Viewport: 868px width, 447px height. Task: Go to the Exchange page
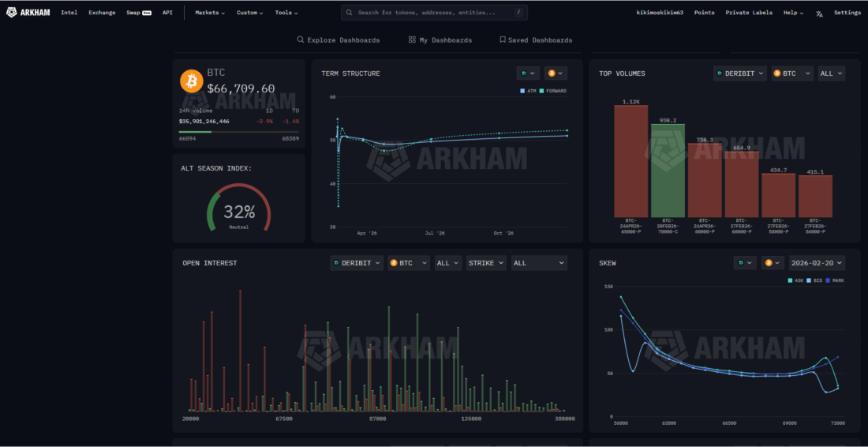(x=102, y=13)
